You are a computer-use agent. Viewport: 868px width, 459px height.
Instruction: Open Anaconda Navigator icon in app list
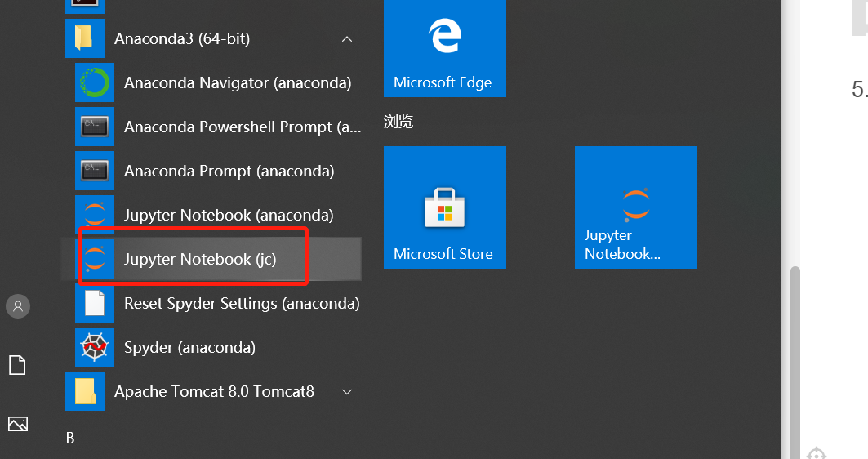tap(95, 82)
